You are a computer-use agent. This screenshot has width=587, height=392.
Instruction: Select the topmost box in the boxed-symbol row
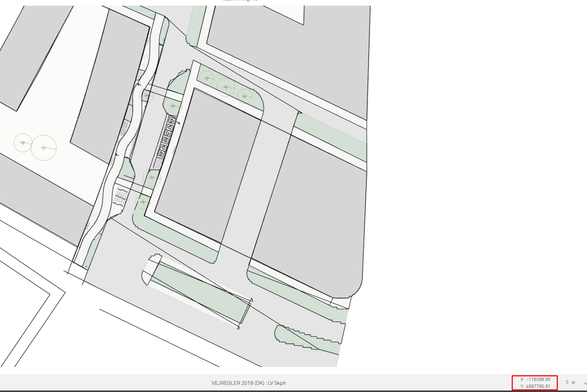pyautogui.click(x=172, y=121)
